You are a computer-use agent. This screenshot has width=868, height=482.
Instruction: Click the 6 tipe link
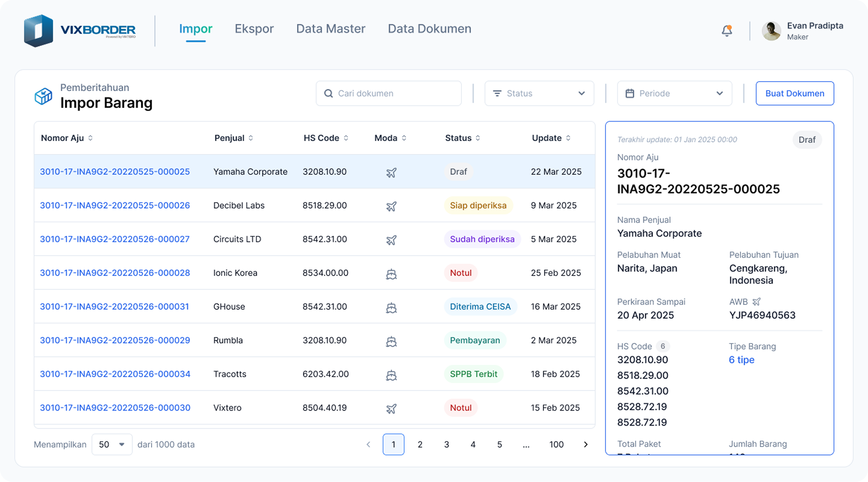click(x=741, y=360)
